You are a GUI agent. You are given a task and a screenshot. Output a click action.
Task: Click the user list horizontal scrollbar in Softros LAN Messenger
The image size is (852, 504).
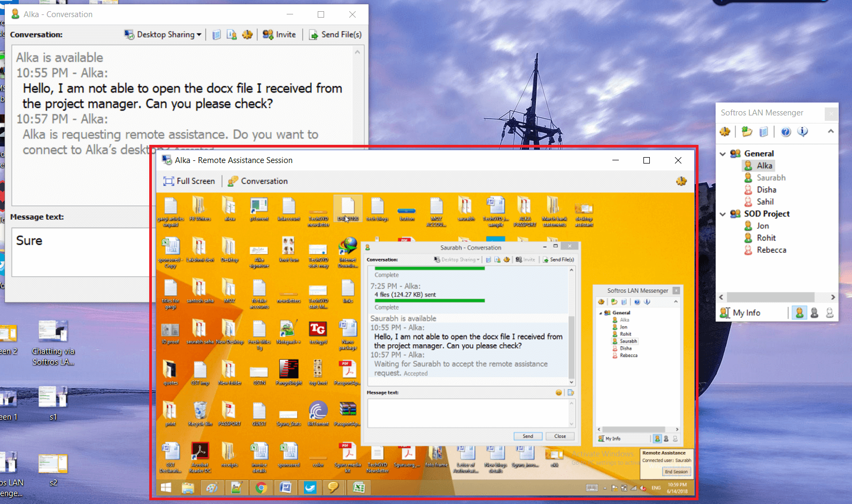coord(770,297)
